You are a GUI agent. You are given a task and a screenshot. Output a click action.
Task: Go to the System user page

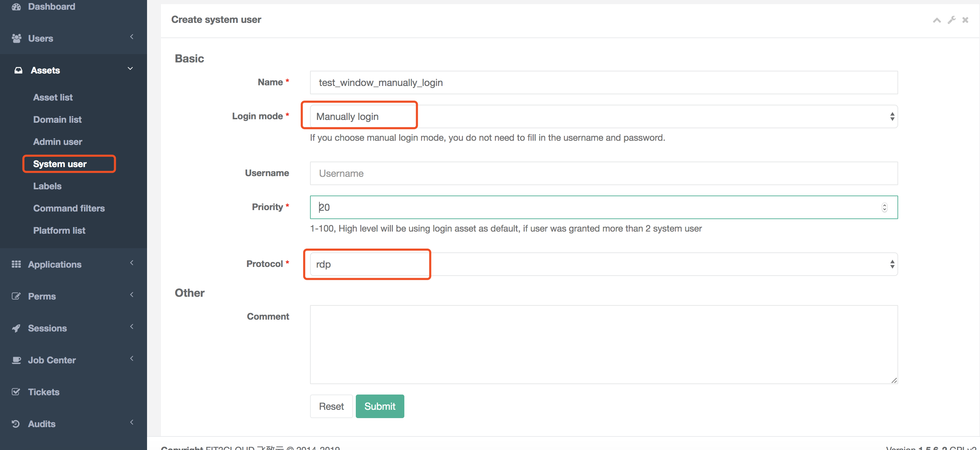click(x=60, y=164)
